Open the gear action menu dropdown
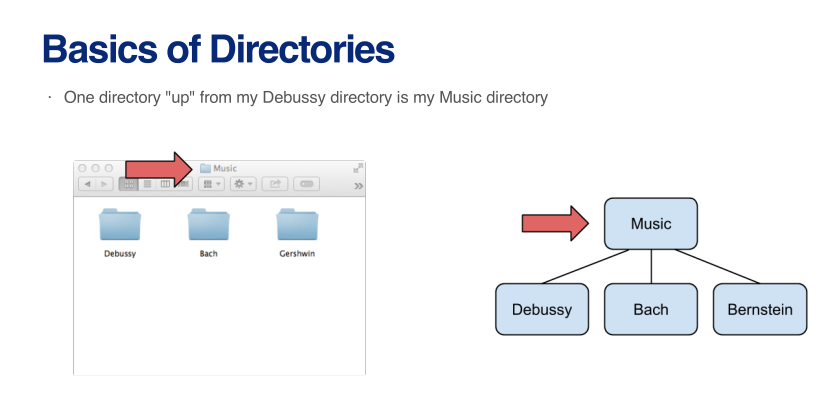 (243, 184)
